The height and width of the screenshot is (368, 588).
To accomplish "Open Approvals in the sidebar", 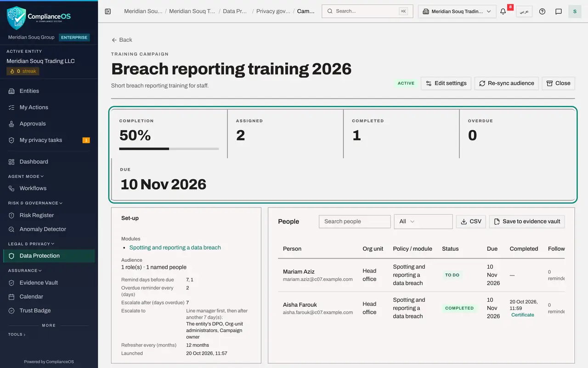I will tap(49, 124).
